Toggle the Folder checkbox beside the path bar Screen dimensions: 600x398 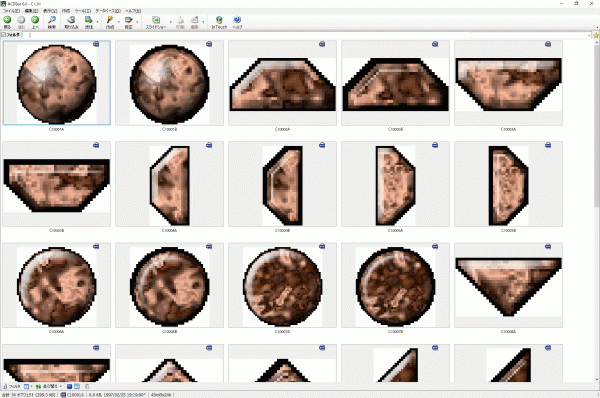3,35
